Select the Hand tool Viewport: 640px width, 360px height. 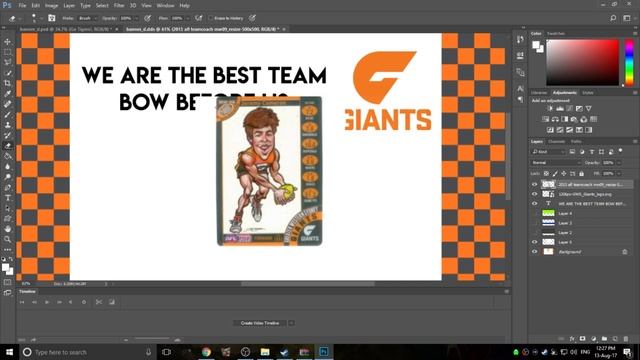pos(7,229)
